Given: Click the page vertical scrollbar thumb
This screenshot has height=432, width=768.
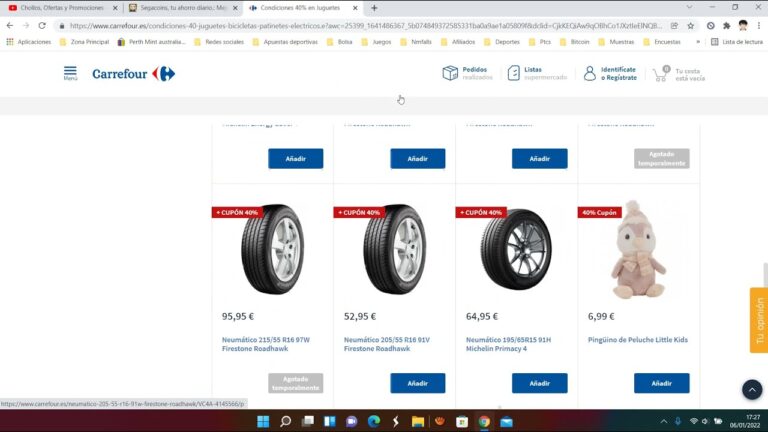Looking at the screenshot, I should coord(765,274).
